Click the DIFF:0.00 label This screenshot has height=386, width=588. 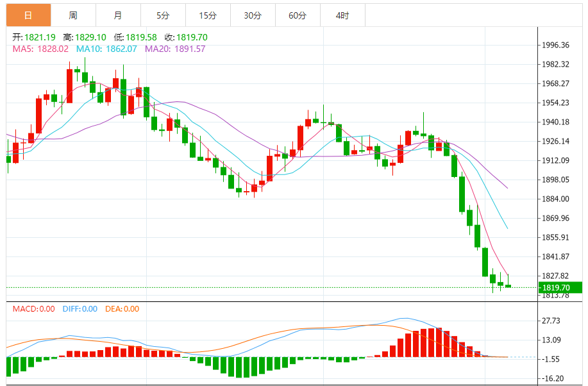pyautogui.click(x=80, y=308)
